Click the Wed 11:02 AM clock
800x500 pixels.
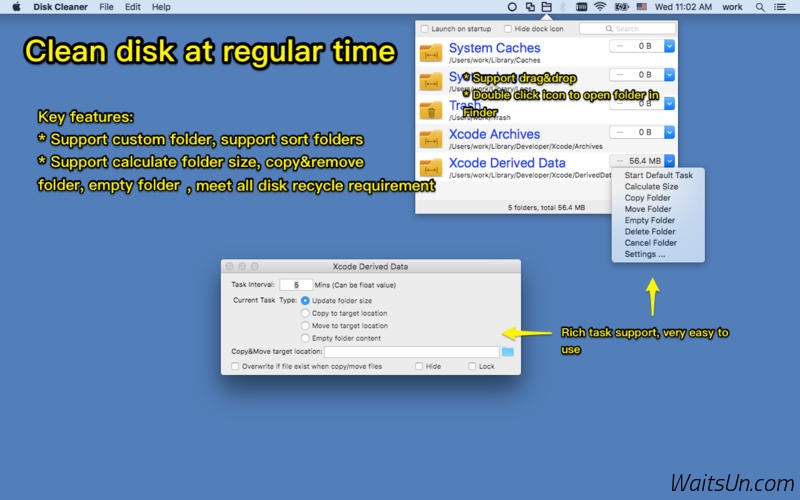coord(683,7)
